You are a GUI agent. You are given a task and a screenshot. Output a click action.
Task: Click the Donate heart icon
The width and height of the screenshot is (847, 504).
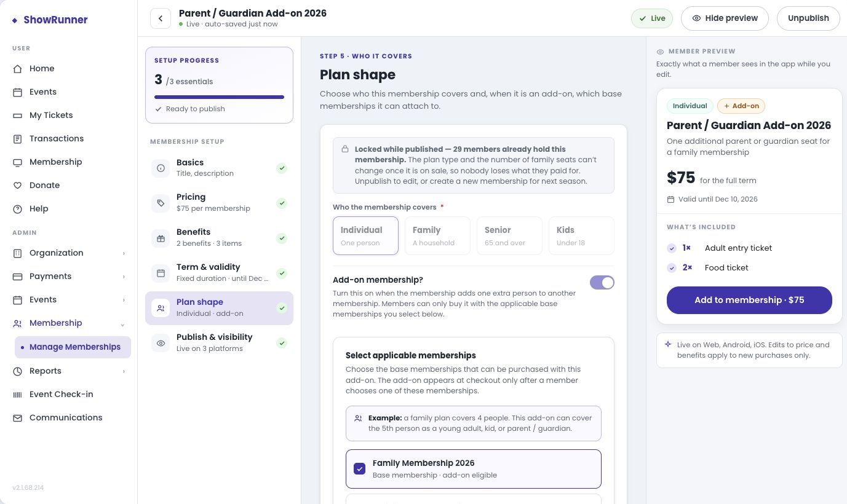pyautogui.click(x=18, y=185)
